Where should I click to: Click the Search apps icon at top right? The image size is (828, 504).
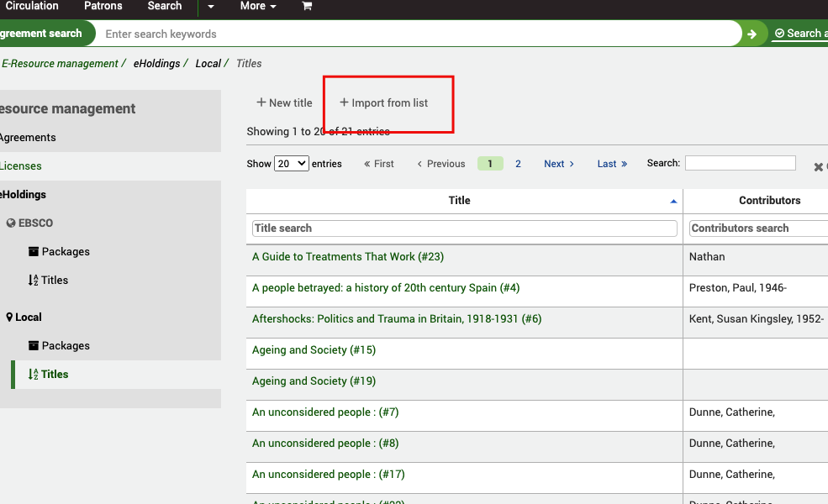point(797,33)
